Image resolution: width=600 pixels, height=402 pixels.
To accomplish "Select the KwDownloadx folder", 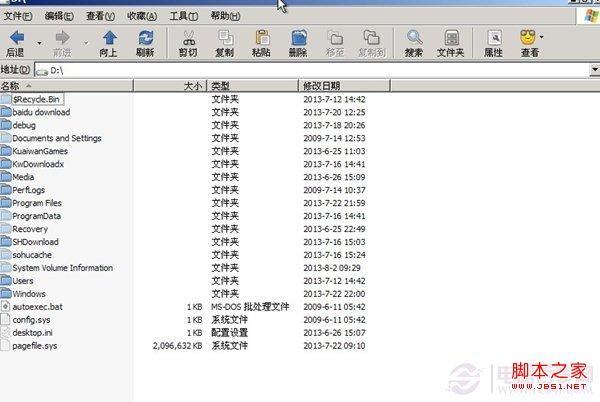I will 38,164.
